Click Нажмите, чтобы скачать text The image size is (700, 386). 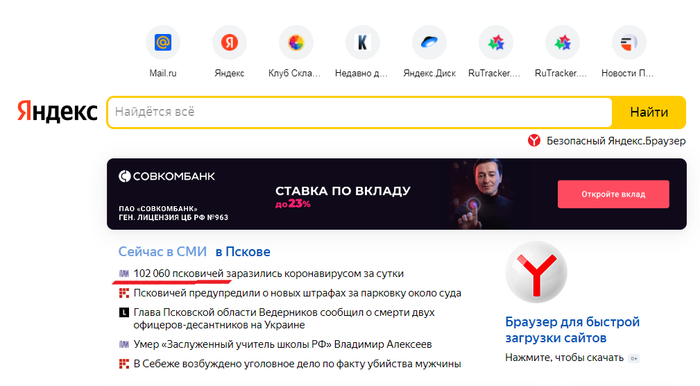click(x=564, y=358)
